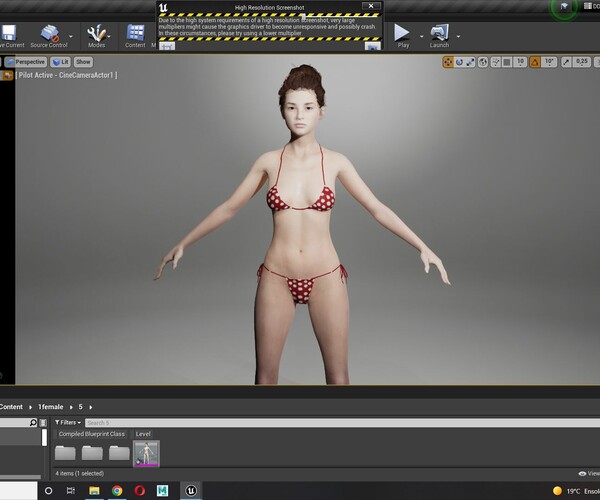Viewport: 600px width, 500px height.
Task: Toggle Compiled Blueprint Class filter
Action: point(91,434)
